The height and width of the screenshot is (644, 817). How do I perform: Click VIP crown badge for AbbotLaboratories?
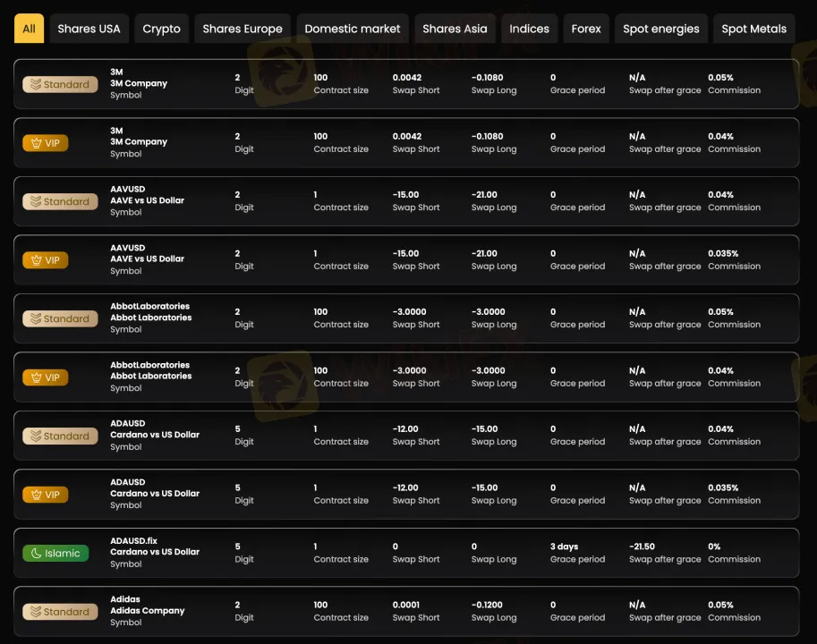46,377
